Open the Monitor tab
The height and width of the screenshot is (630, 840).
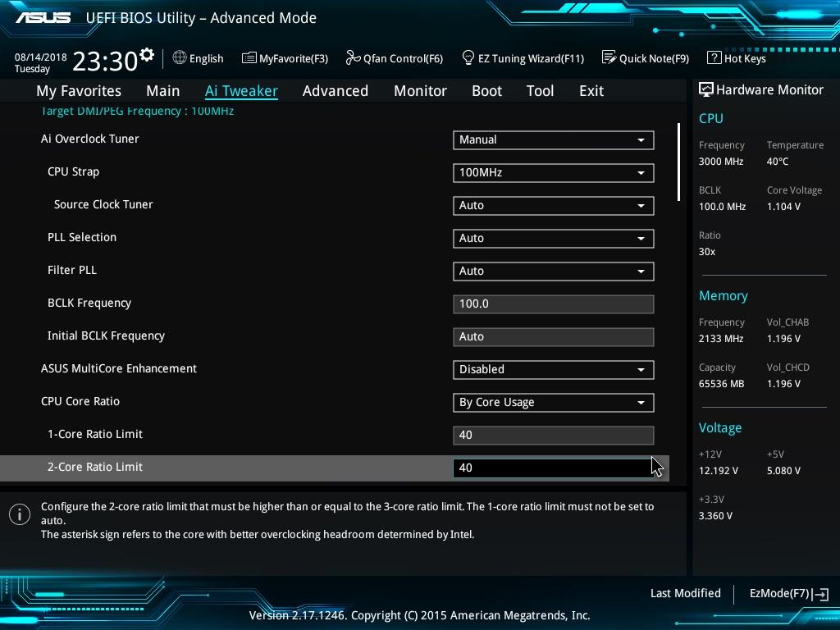pos(420,91)
